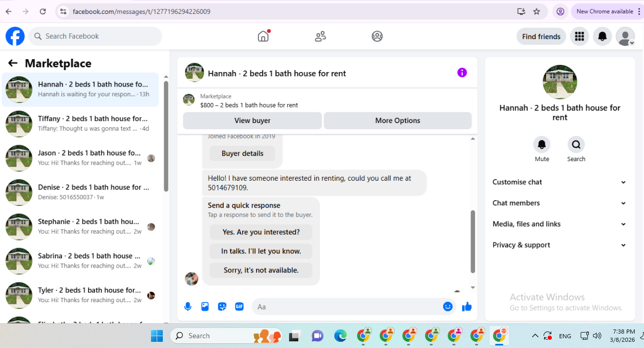Install app icon in address bar
Image resolution: width=644 pixels, height=348 pixels.
[x=521, y=11]
